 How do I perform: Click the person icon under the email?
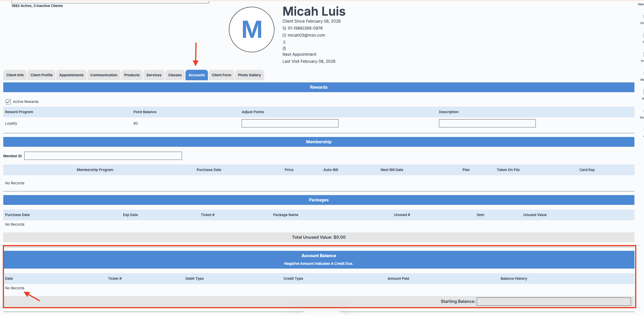pos(284,42)
